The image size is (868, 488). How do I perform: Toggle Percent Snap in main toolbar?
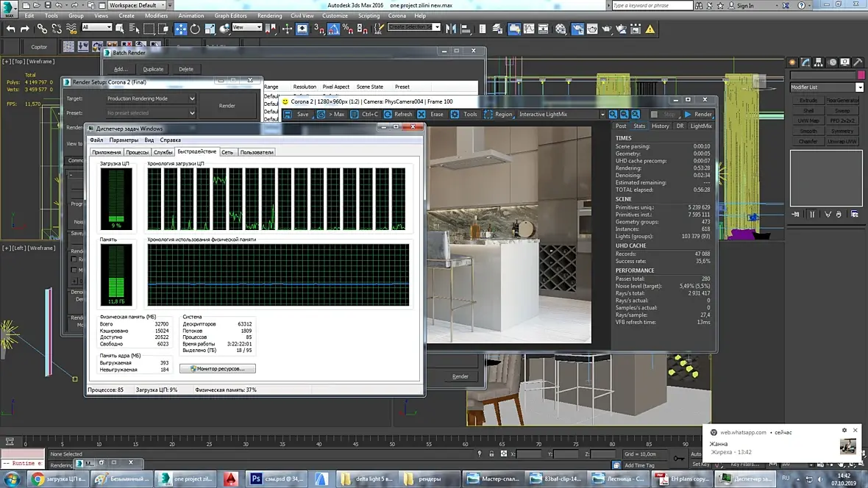[347, 29]
